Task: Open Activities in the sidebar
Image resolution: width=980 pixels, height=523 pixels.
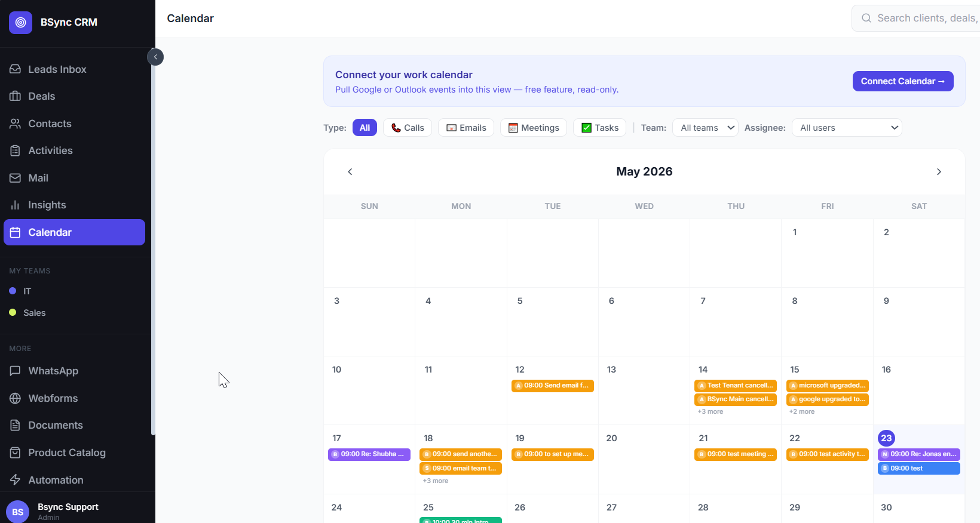Action: coord(74,150)
